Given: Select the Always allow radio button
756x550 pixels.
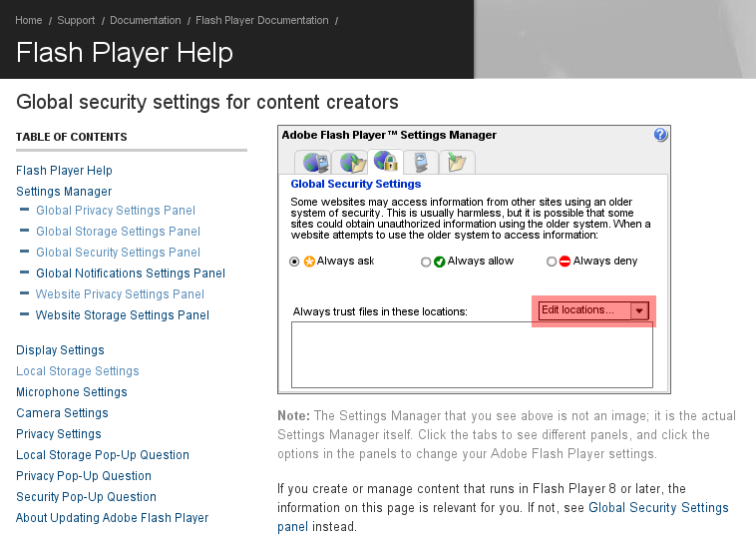Looking at the screenshot, I should pos(425,262).
